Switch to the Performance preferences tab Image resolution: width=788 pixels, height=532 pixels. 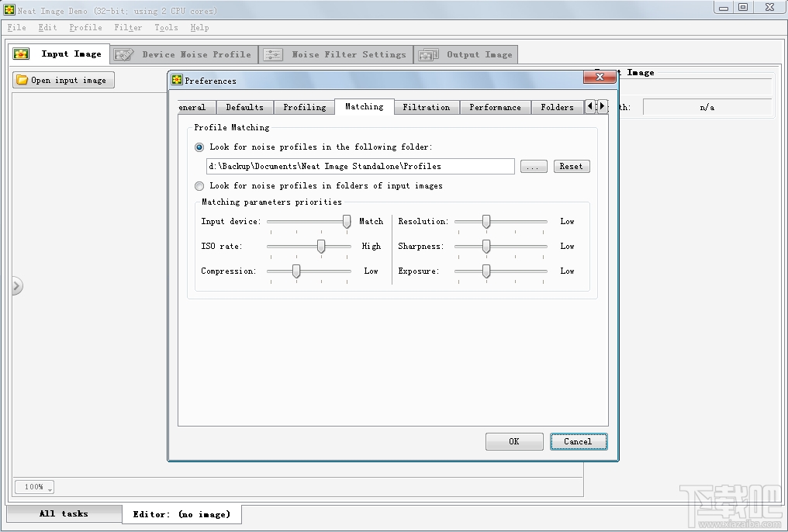[x=495, y=107]
